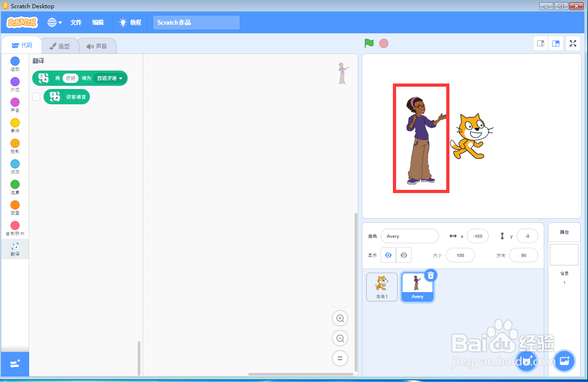Click the choose a backdrop button
This screenshot has height=382, width=588.
tap(565, 361)
